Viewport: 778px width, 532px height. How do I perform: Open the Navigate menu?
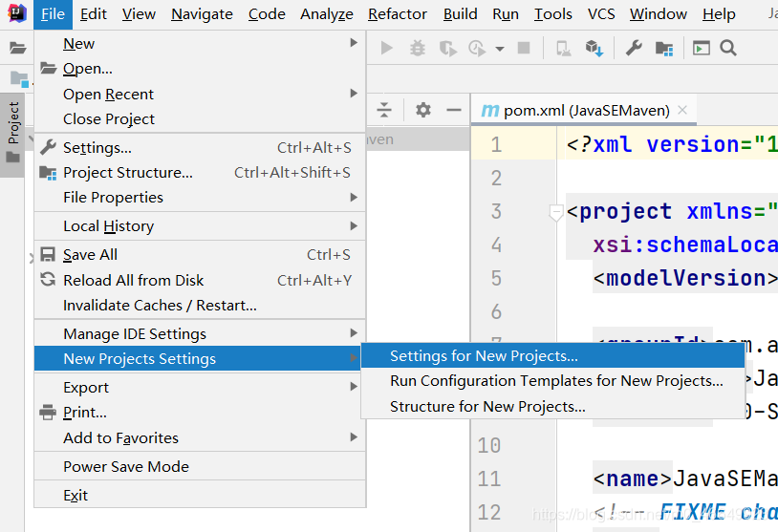pos(202,13)
